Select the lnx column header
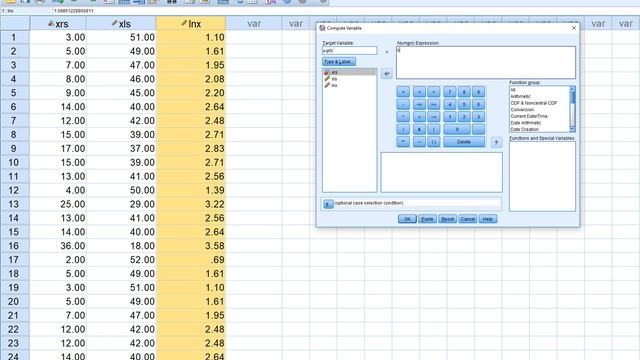Viewport: 640px width, 360px height. point(191,24)
